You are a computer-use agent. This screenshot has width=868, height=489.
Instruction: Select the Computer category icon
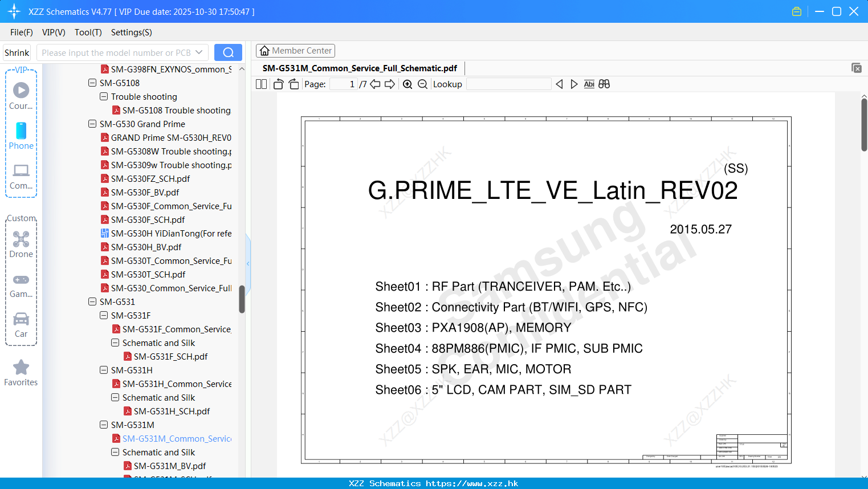point(21,177)
